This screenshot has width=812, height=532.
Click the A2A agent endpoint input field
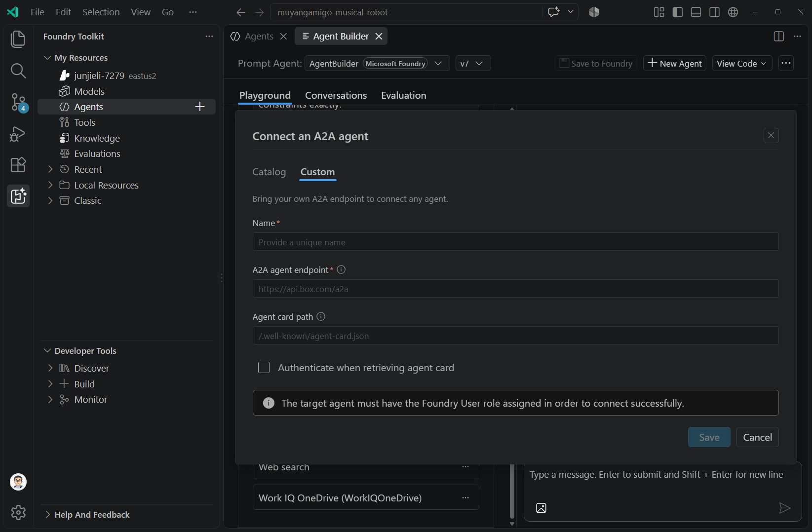[515, 289]
